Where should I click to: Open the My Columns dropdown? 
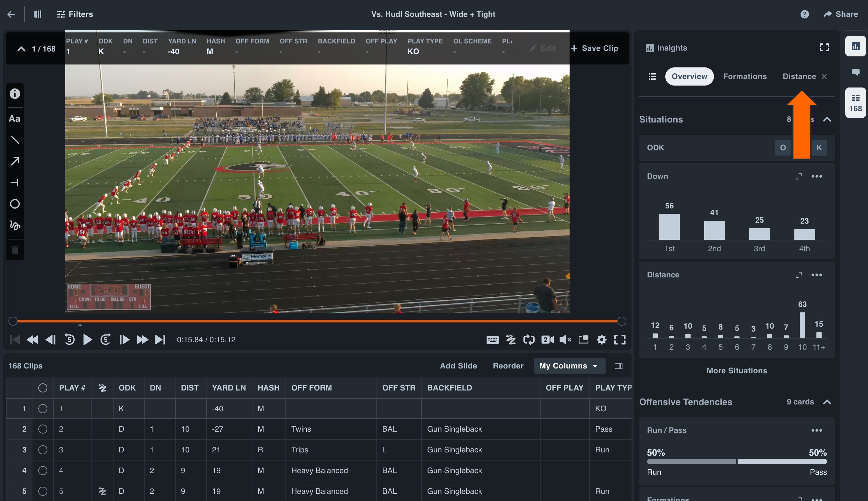569,366
